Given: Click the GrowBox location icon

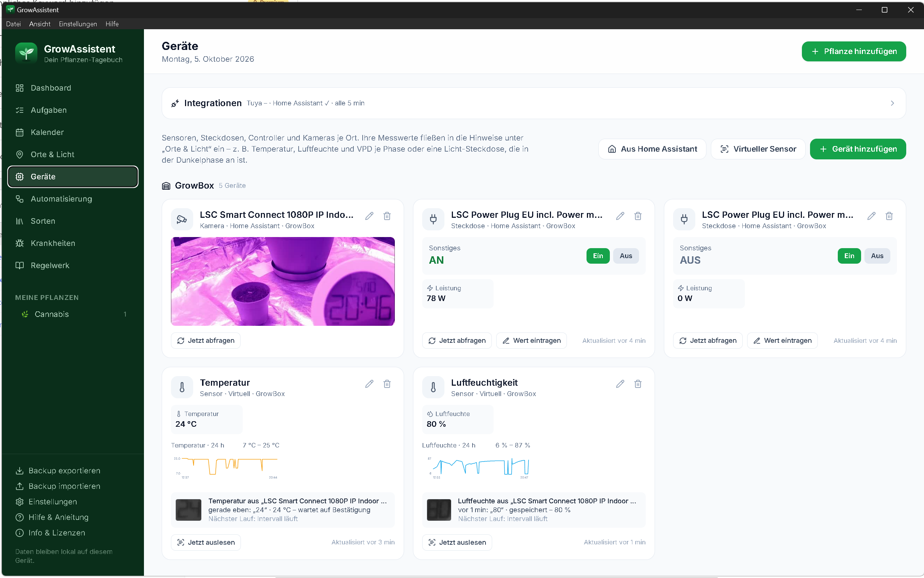Looking at the screenshot, I should tap(166, 186).
